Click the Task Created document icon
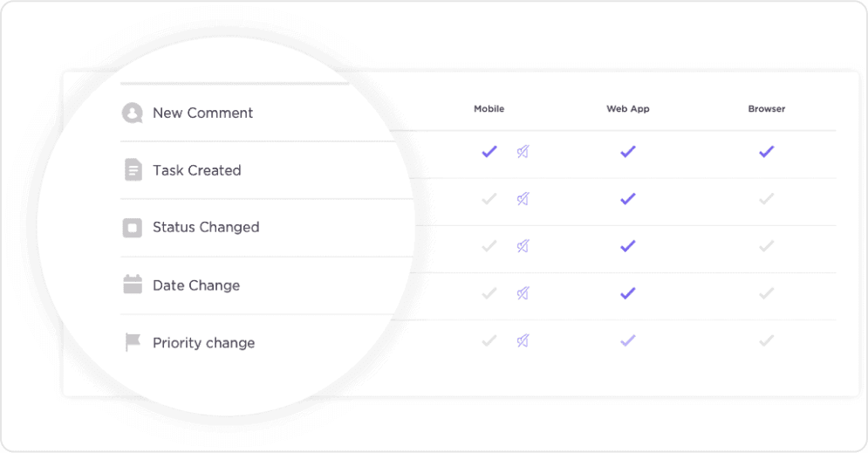Screen dimensions: 868x453 pos(133,170)
